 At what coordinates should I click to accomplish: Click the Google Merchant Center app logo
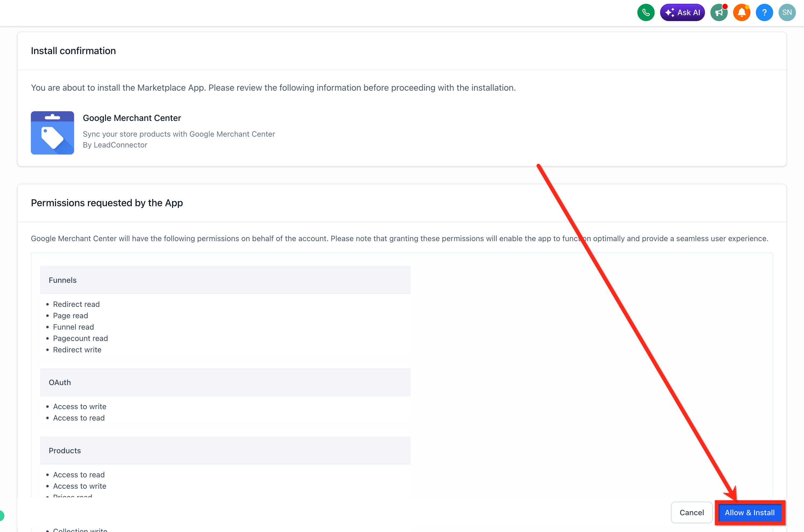pos(52,133)
